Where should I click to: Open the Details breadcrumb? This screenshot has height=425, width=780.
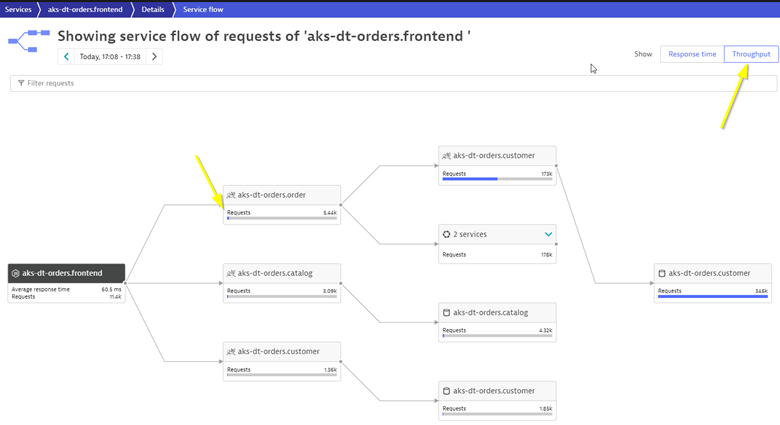[x=152, y=9]
